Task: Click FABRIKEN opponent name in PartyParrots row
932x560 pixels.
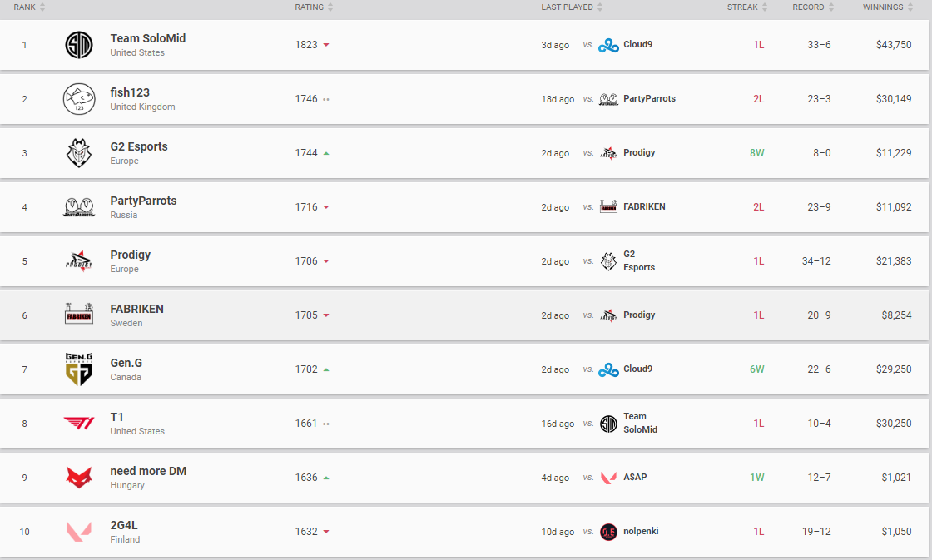Action: (644, 207)
